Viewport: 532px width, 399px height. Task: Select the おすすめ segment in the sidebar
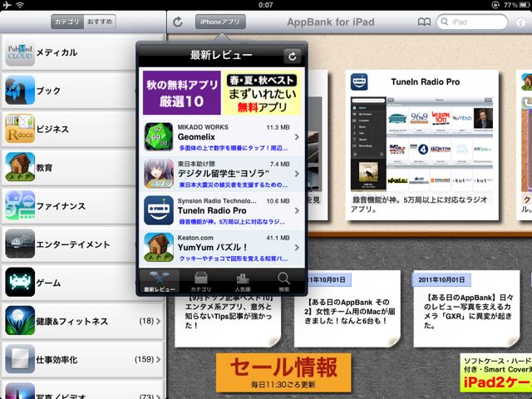click(100, 22)
